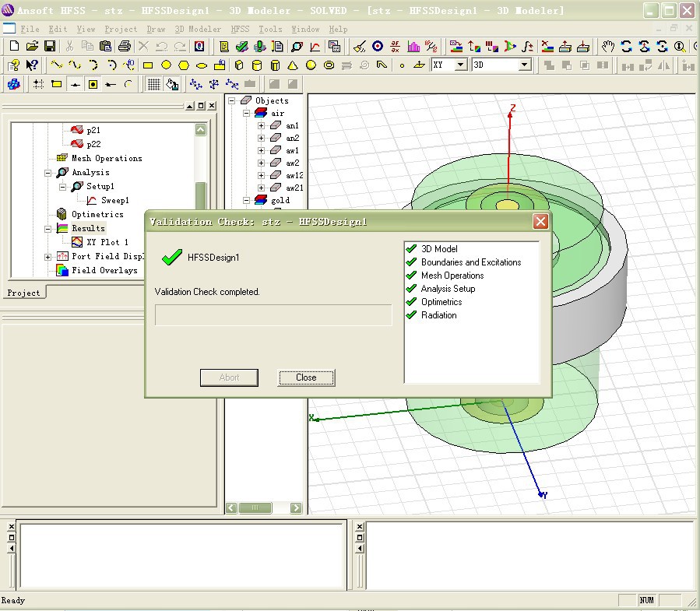Collapse the gold material node

[x=246, y=200]
